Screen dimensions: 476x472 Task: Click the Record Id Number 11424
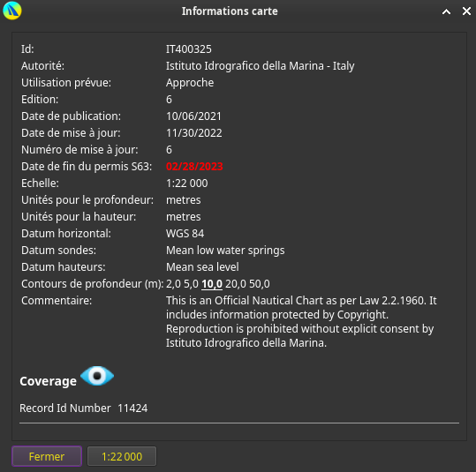tap(84, 408)
